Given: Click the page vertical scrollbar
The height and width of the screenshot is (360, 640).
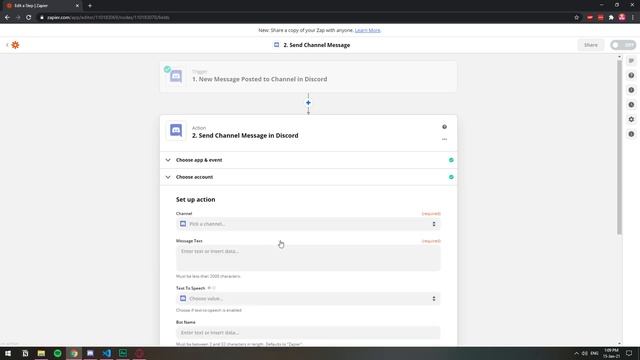Looking at the screenshot, I should (x=619, y=147).
